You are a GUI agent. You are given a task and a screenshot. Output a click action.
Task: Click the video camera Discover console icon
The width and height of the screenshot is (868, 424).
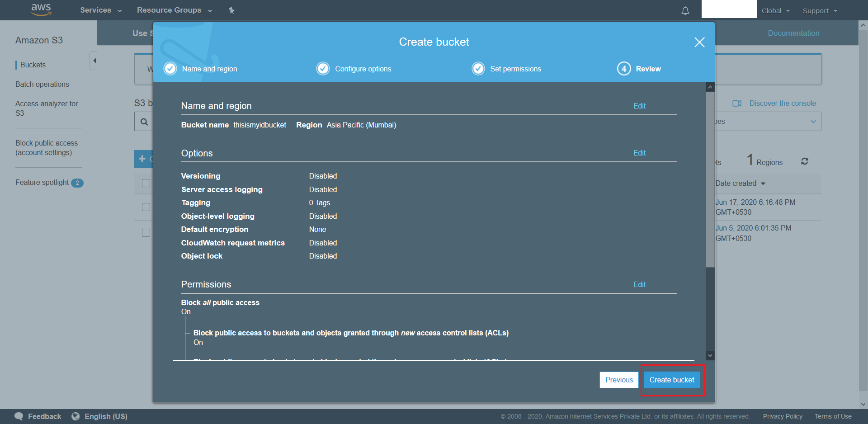[x=737, y=103]
